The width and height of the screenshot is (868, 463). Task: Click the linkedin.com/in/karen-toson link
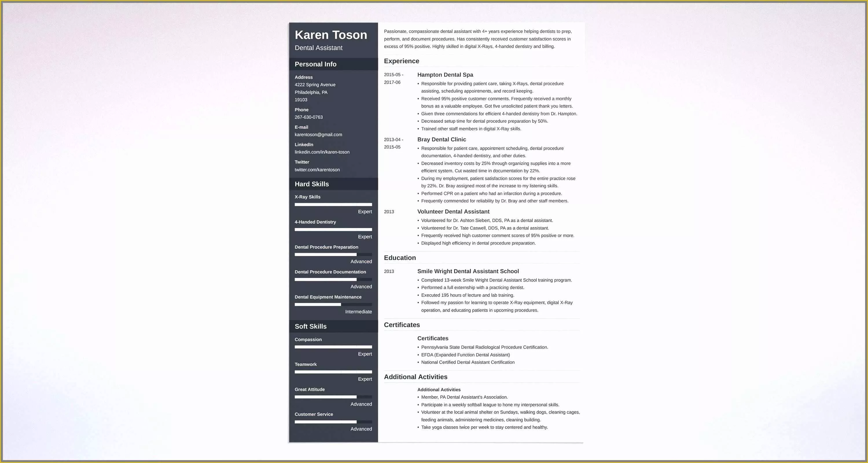click(322, 152)
